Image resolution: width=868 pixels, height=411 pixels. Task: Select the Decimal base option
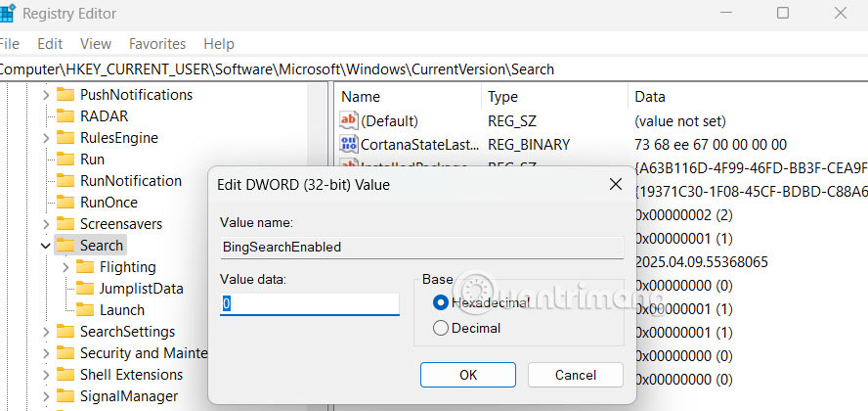tap(440, 329)
